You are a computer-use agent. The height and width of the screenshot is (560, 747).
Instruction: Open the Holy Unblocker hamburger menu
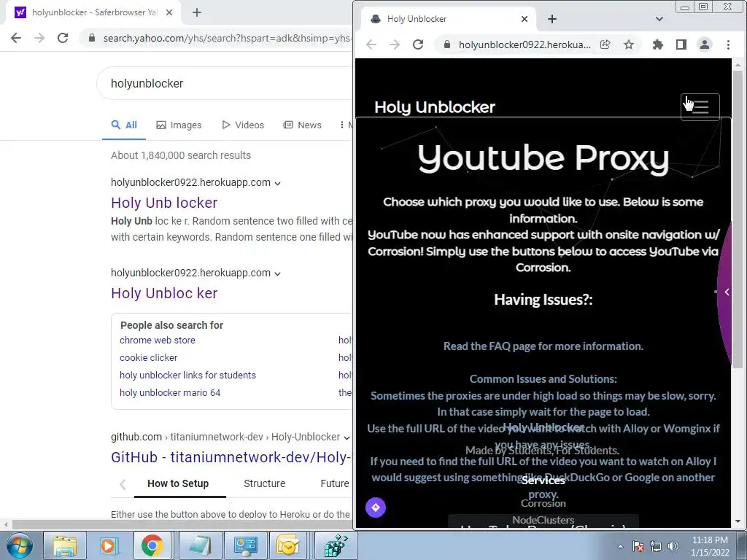point(700,107)
